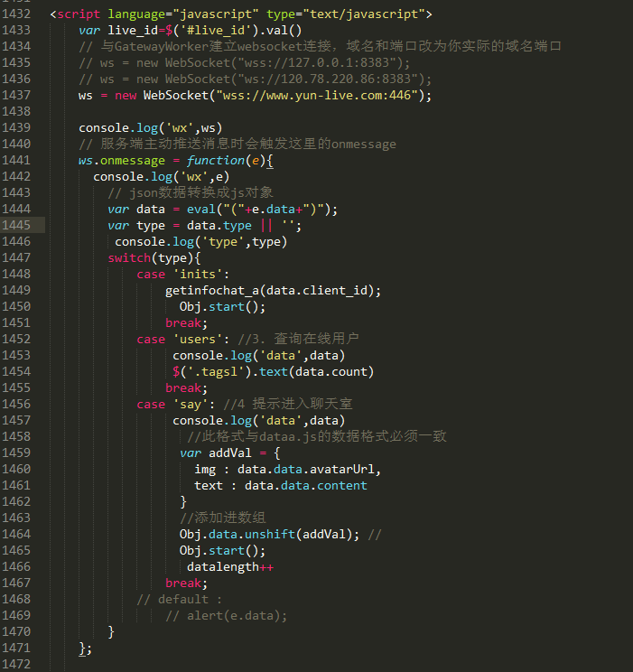The height and width of the screenshot is (672, 633).
Task: Click the closing '};' on line 1471
Action: point(85,649)
